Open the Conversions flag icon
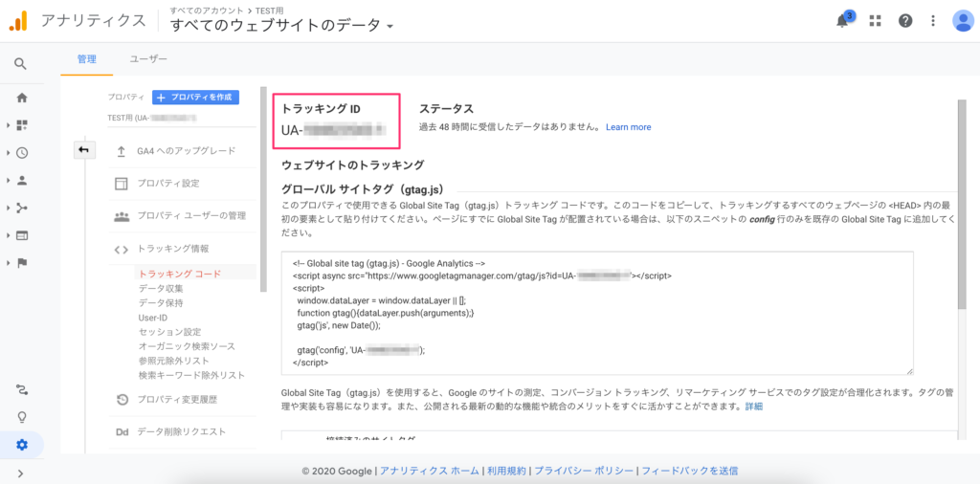This screenshot has width=980, height=484. [22, 263]
